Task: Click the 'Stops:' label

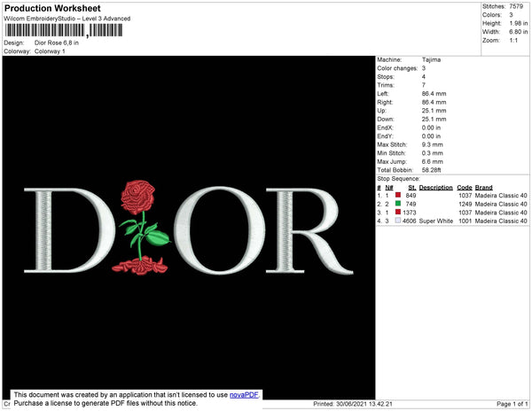Action: 386,76
